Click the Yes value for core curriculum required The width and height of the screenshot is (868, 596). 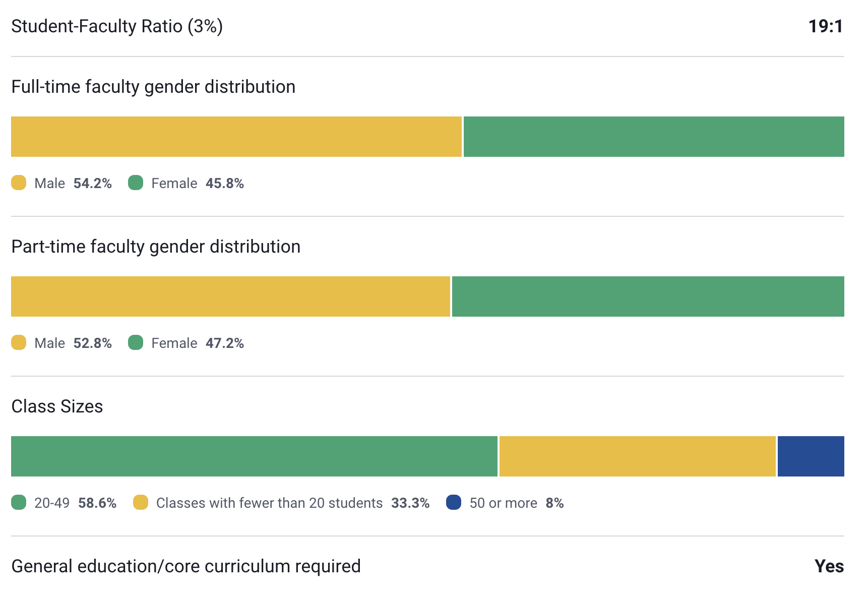829,566
